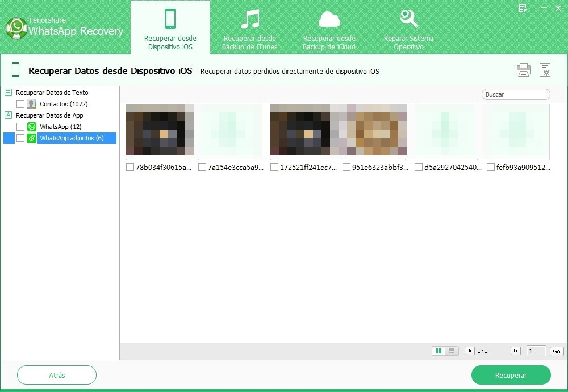Check file fefb93a909512... checkbox

point(491,167)
